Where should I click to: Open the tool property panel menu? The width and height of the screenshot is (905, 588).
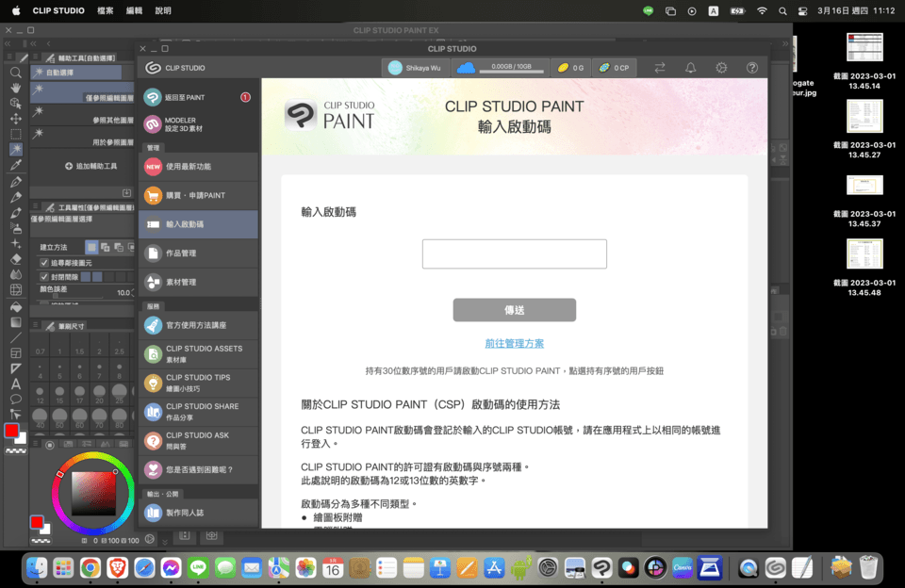click(35, 206)
